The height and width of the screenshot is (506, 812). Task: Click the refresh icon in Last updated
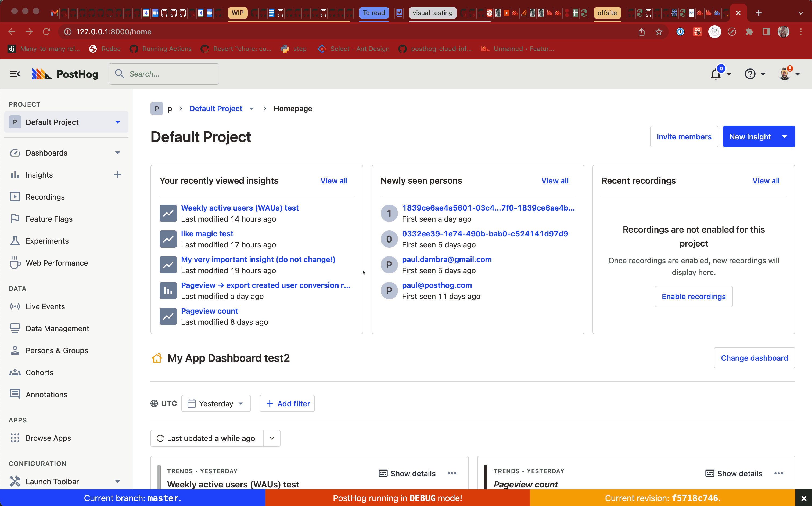tap(160, 438)
